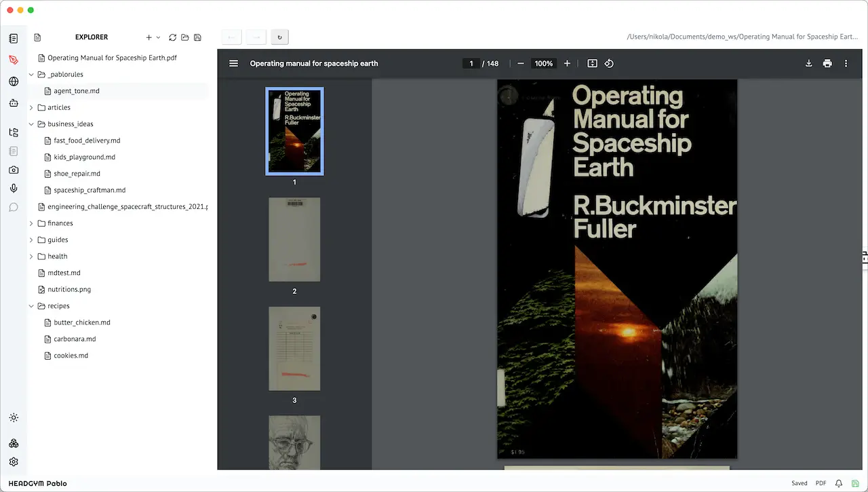The width and height of the screenshot is (868, 492).
Task: Rotate the PDF with the rotate icon
Action: coord(609,63)
